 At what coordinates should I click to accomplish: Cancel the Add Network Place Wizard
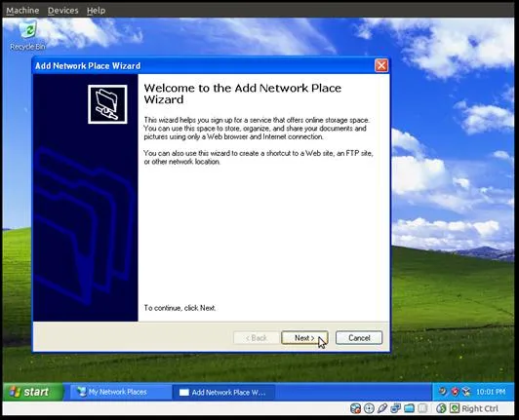[359, 338]
